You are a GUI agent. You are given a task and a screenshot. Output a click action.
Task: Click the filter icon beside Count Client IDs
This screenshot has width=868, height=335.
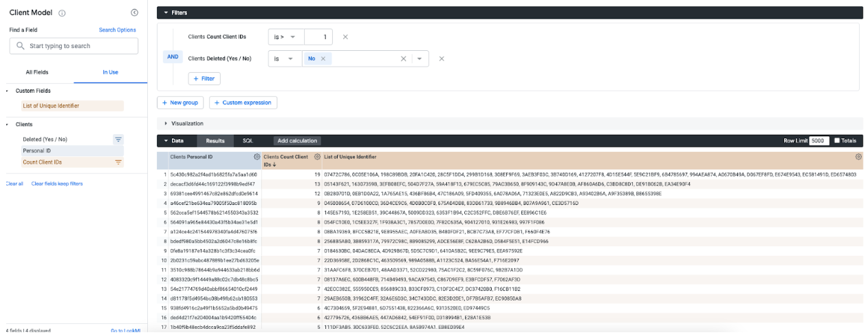[118, 162]
